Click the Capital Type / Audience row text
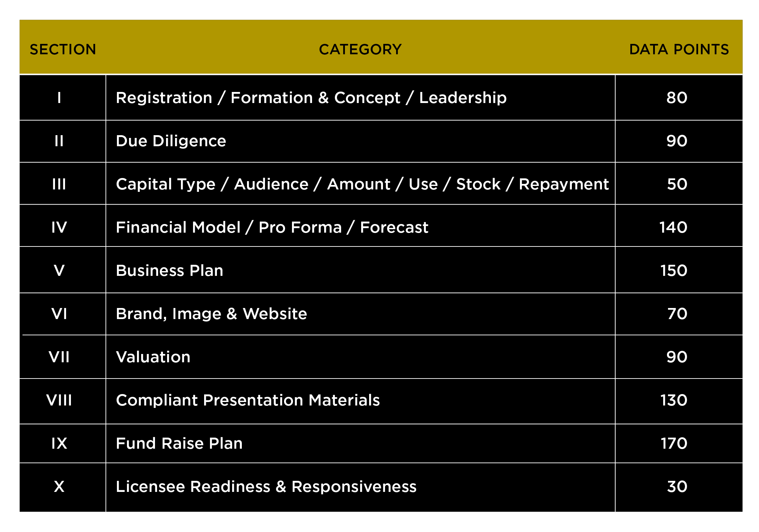This screenshot has height=532, width=759. 362,184
